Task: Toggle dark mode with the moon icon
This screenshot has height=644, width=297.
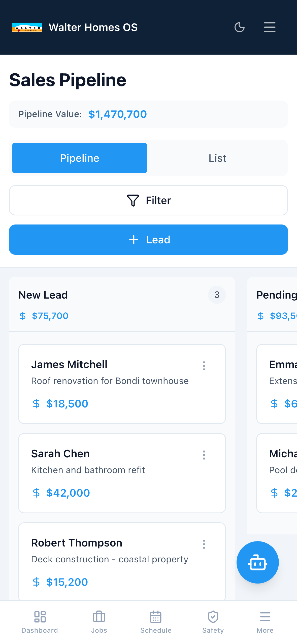Action: [239, 27]
